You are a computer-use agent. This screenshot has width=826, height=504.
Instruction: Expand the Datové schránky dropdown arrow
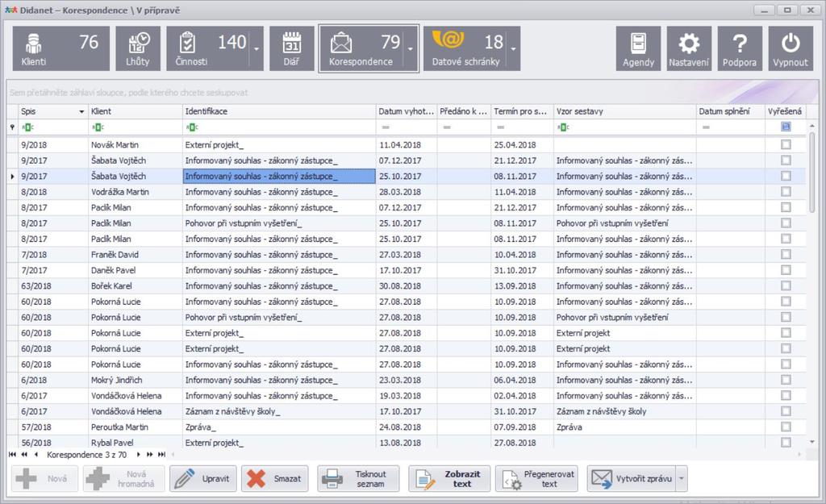(514, 48)
